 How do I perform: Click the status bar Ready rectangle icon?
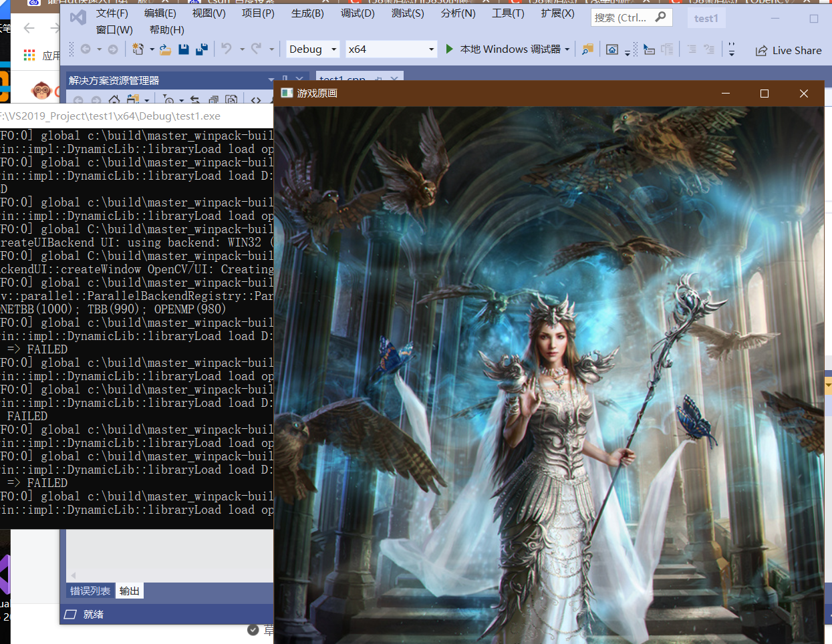point(70,614)
